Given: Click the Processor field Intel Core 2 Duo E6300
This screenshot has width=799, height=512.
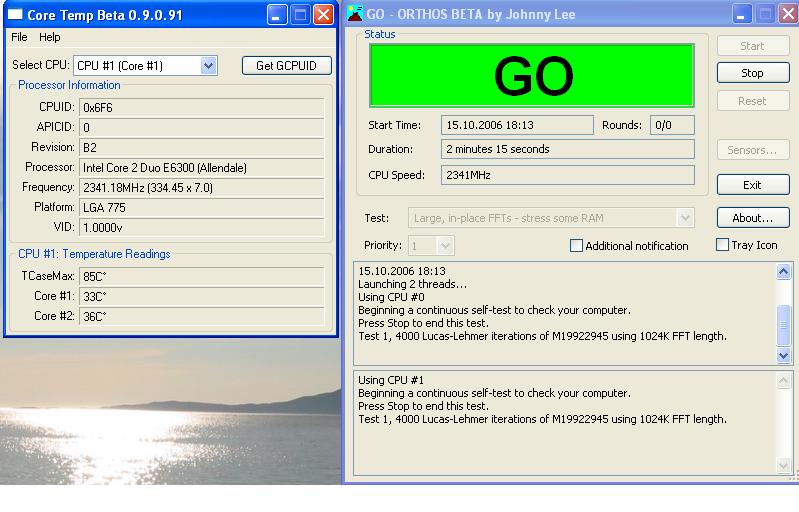Looking at the screenshot, I should point(202,168).
